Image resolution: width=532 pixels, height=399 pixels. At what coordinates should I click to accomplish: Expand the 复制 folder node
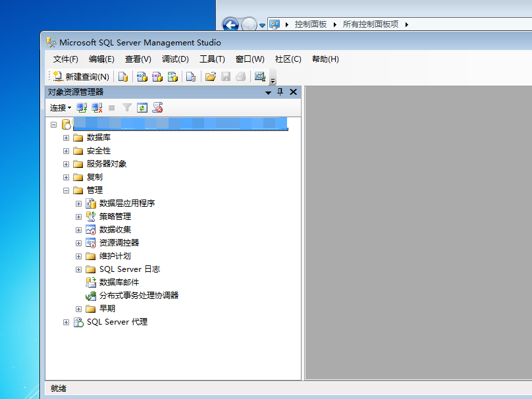(66, 178)
